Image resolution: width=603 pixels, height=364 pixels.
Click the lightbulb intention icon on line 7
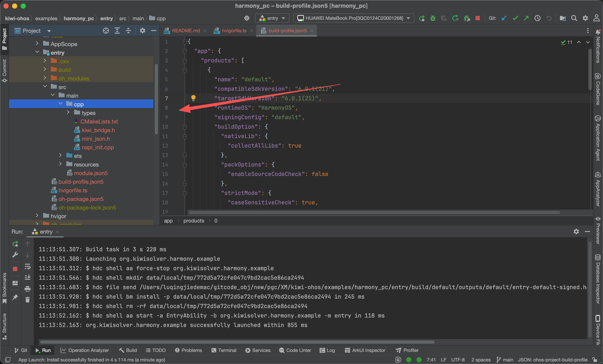[193, 98]
